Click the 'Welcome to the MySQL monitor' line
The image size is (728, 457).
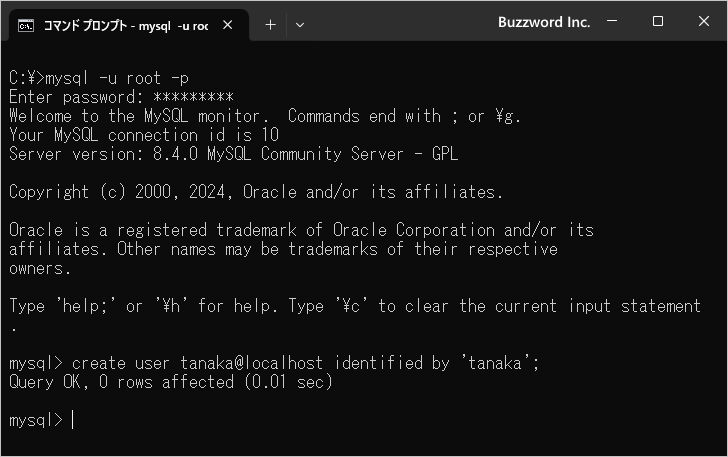coord(265,116)
